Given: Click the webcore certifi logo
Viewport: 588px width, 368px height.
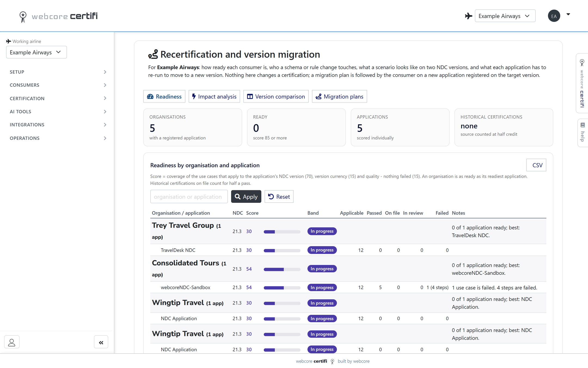Looking at the screenshot, I should click(58, 16).
